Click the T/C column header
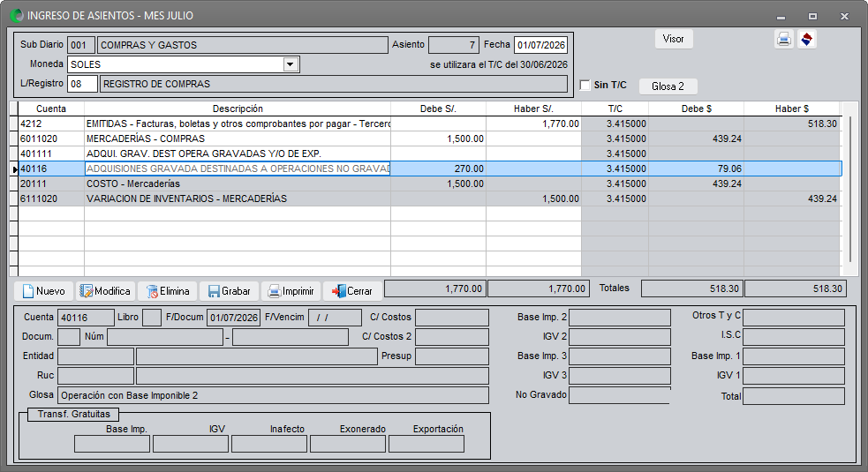The width and height of the screenshot is (868, 472). [615, 109]
